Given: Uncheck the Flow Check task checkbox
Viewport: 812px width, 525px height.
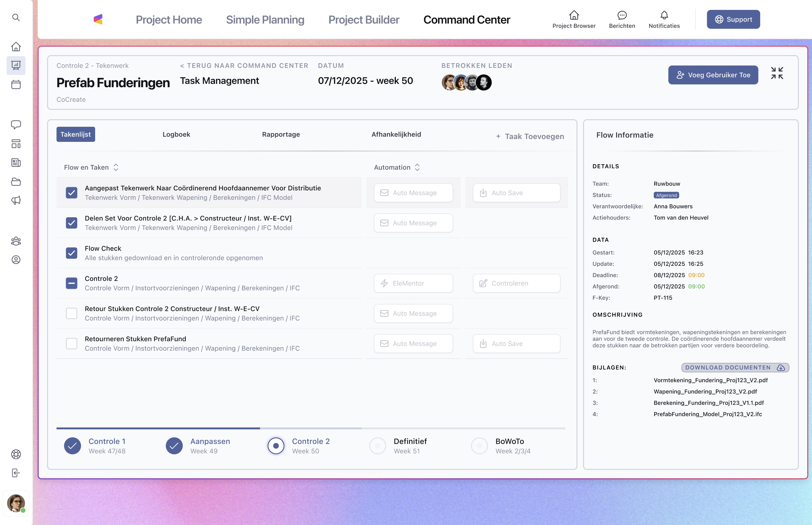Looking at the screenshot, I should click(72, 253).
